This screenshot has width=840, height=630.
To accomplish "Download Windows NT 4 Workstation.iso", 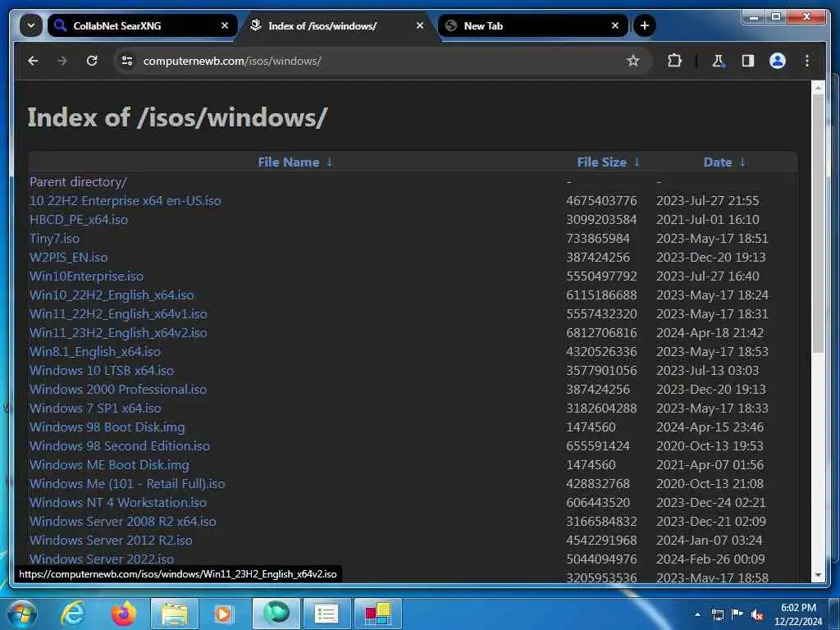I will pos(118,503).
